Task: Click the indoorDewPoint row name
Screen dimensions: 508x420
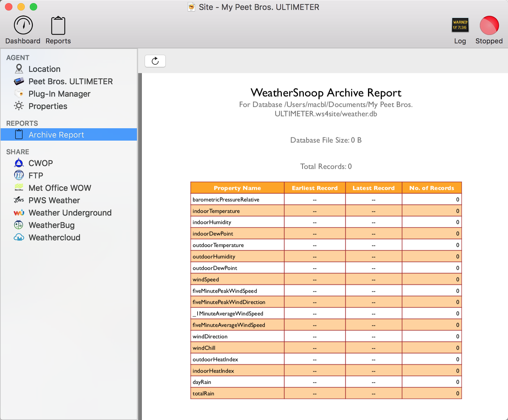Action: pyautogui.click(x=213, y=234)
